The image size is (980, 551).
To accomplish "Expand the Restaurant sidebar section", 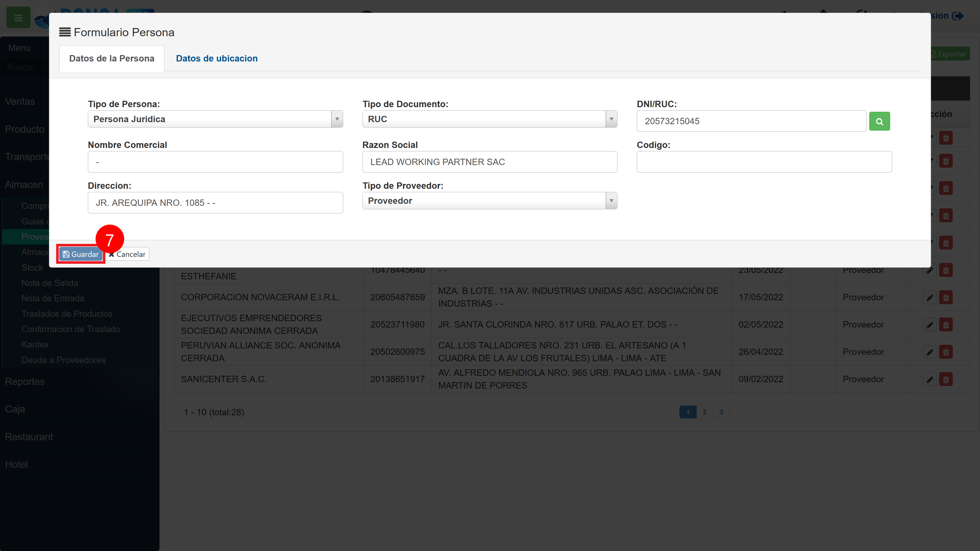I will [29, 437].
